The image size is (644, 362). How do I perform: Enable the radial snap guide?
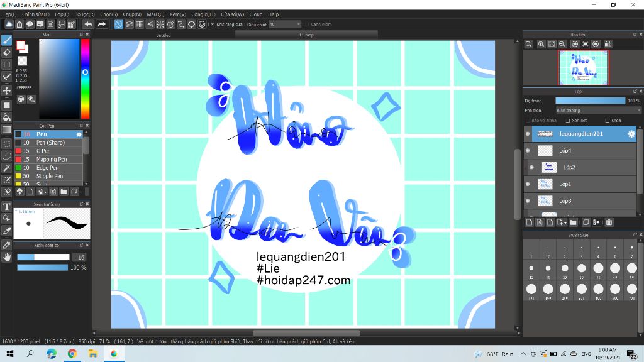tap(160, 25)
